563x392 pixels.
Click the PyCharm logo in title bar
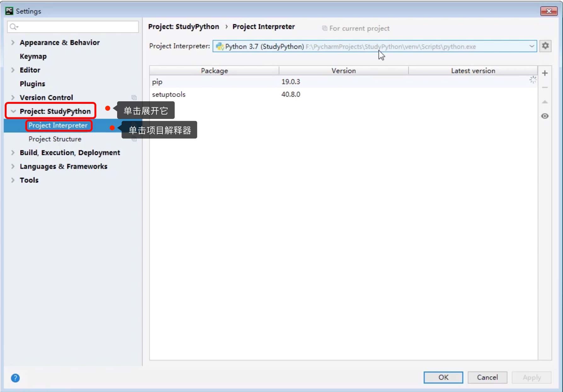coord(9,11)
